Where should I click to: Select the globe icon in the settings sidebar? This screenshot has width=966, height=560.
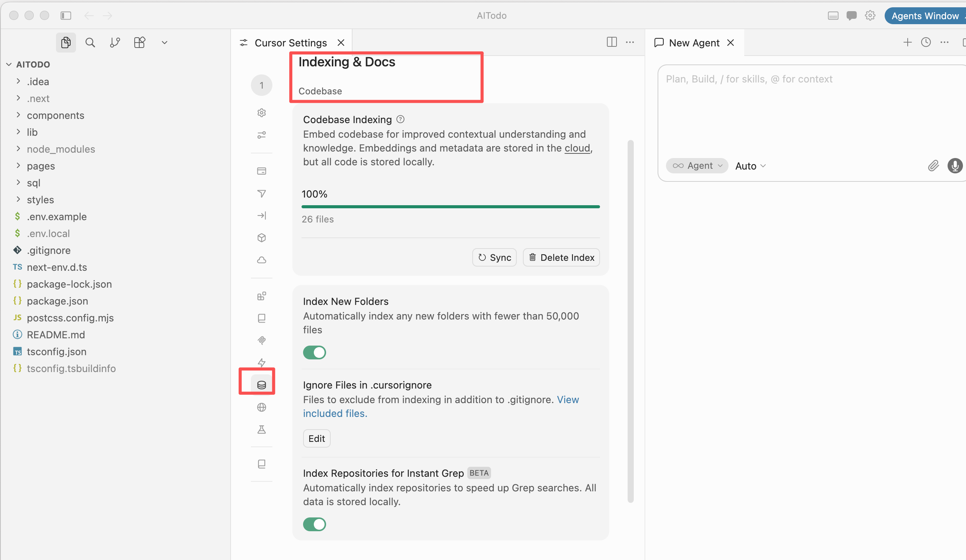click(x=262, y=407)
